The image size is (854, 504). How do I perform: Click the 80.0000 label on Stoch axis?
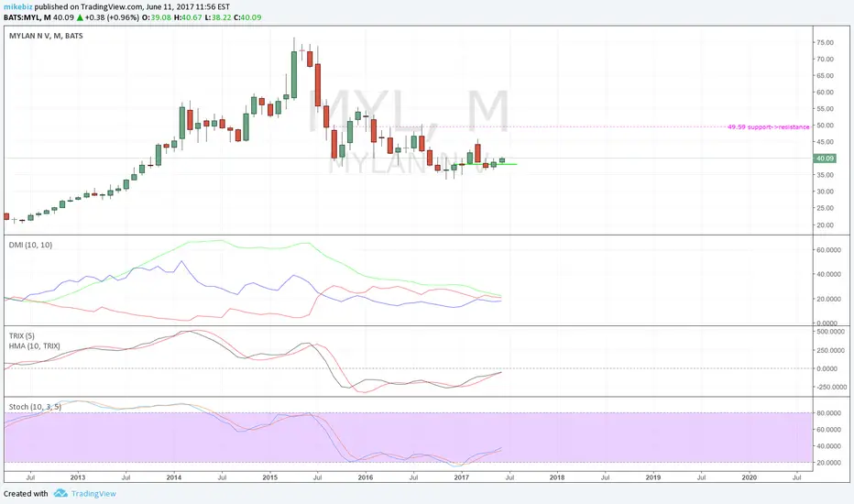coord(827,413)
